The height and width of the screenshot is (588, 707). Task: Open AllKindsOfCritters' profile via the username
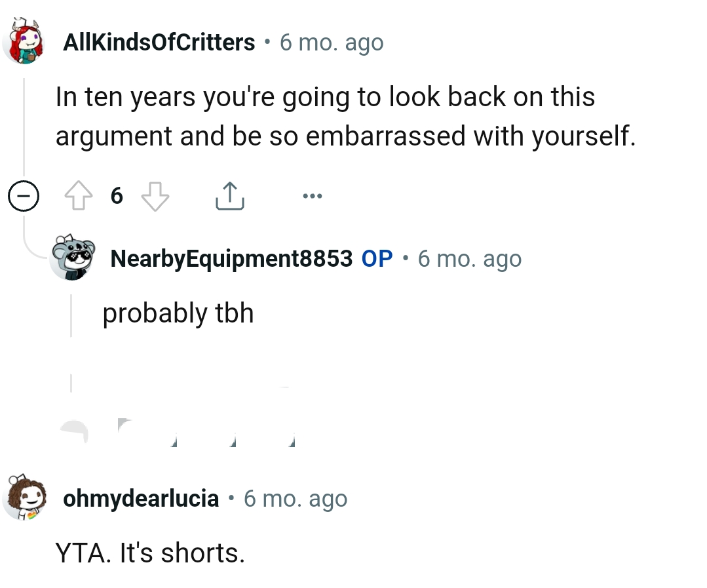coord(159,43)
